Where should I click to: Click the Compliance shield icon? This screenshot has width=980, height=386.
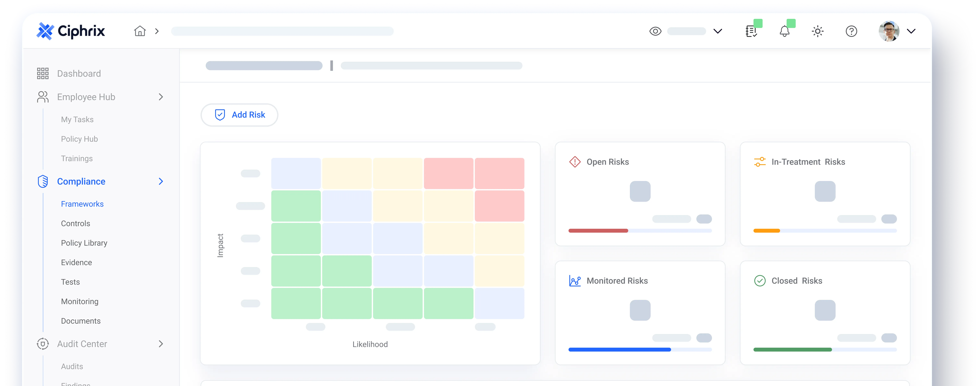(43, 181)
